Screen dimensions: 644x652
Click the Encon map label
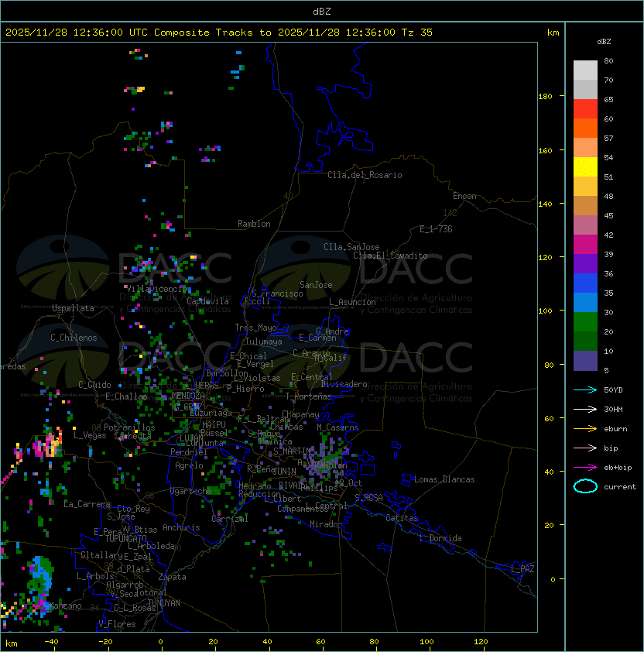pyautogui.click(x=464, y=196)
